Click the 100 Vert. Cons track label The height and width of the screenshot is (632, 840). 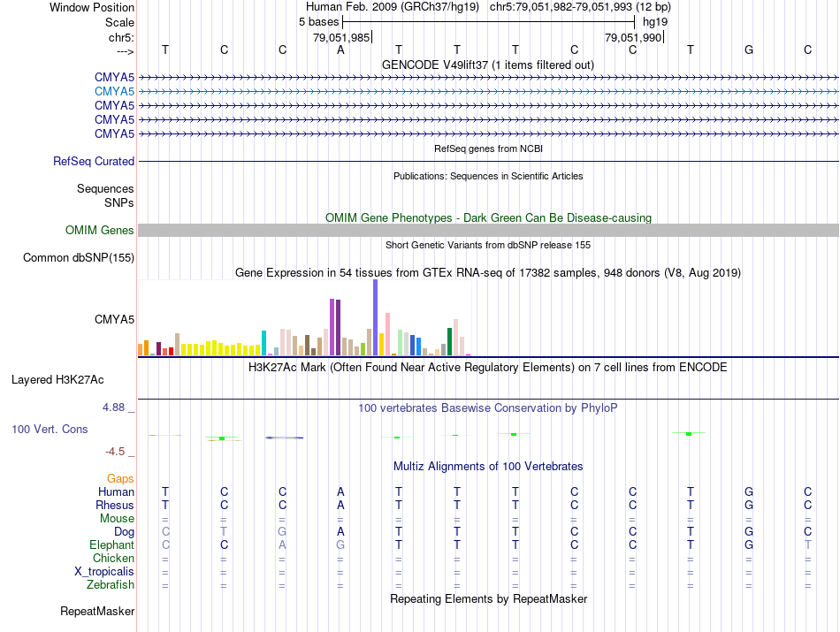50,430
